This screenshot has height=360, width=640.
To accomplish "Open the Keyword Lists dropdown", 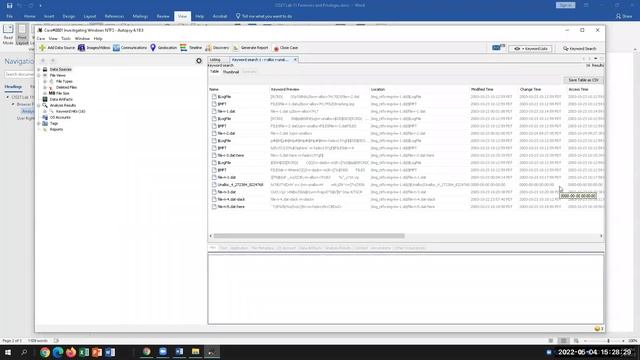I will point(530,49).
